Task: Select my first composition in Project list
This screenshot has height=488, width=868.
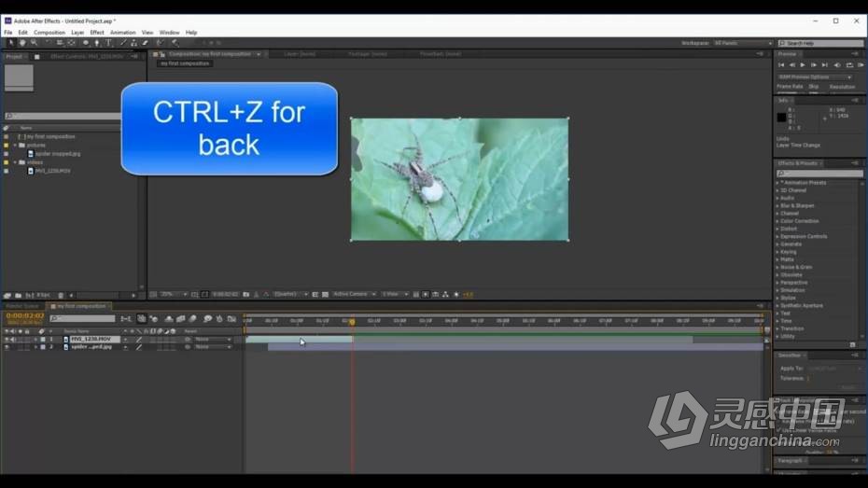Action: [x=51, y=136]
